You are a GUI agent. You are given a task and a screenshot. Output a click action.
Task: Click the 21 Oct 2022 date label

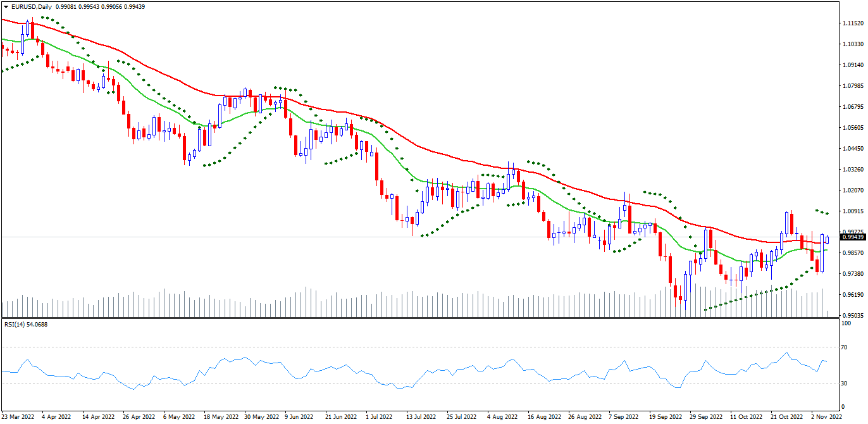pos(788,417)
